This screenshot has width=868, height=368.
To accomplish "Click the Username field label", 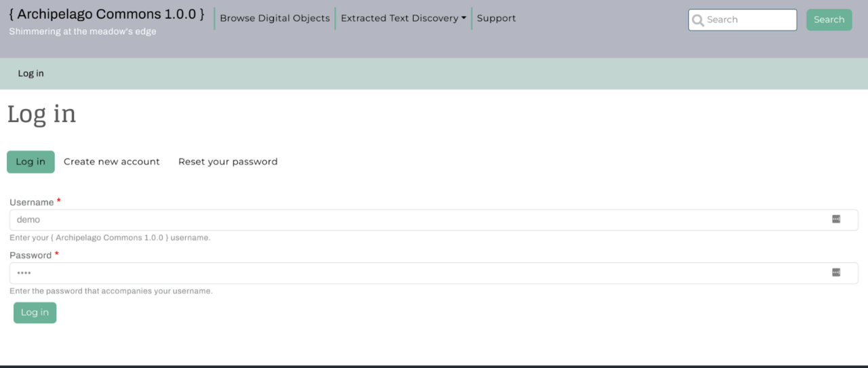I will coord(31,203).
